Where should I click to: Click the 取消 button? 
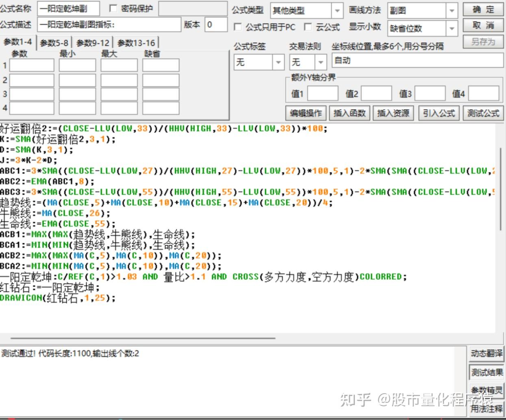point(483,26)
